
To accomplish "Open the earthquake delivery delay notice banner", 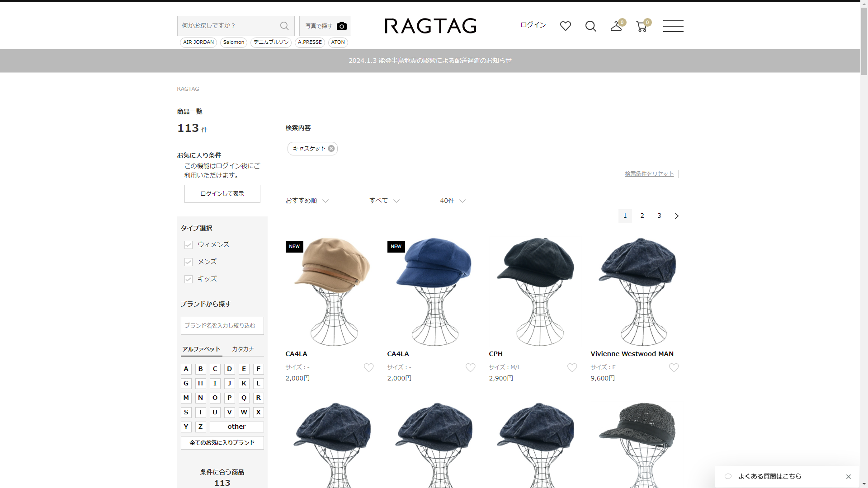I will tap(430, 61).
